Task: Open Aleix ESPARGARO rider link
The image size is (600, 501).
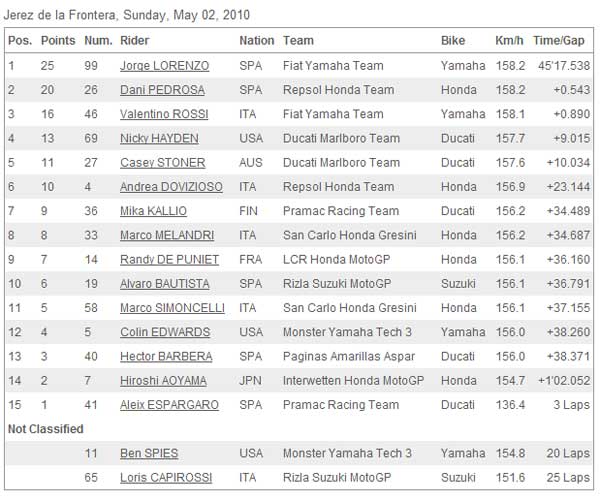Action: pyautogui.click(x=170, y=405)
